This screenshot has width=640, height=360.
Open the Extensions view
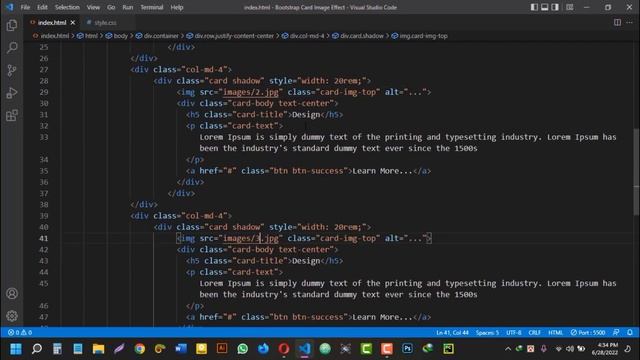[12, 115]
